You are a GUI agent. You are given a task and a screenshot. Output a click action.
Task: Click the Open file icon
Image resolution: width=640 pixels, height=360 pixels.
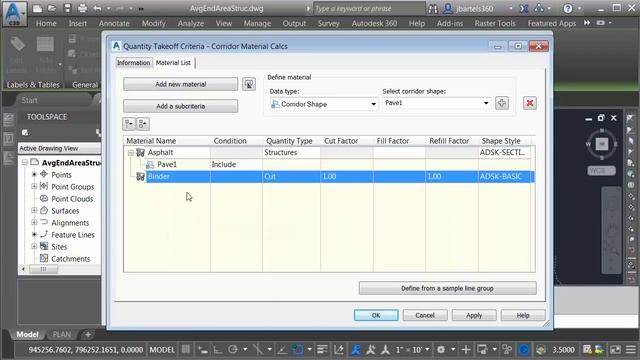pos(52,8)
